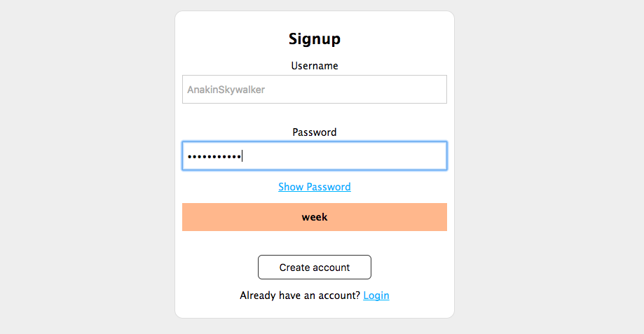
Task: Open the Login link
Action: (376, 295)
